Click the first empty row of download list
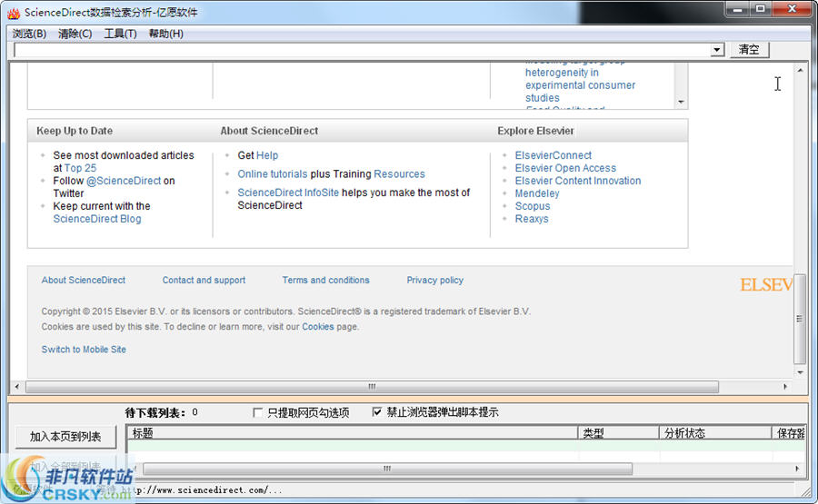Viewport: 818px width, 504px height. (x=466, y=446)
